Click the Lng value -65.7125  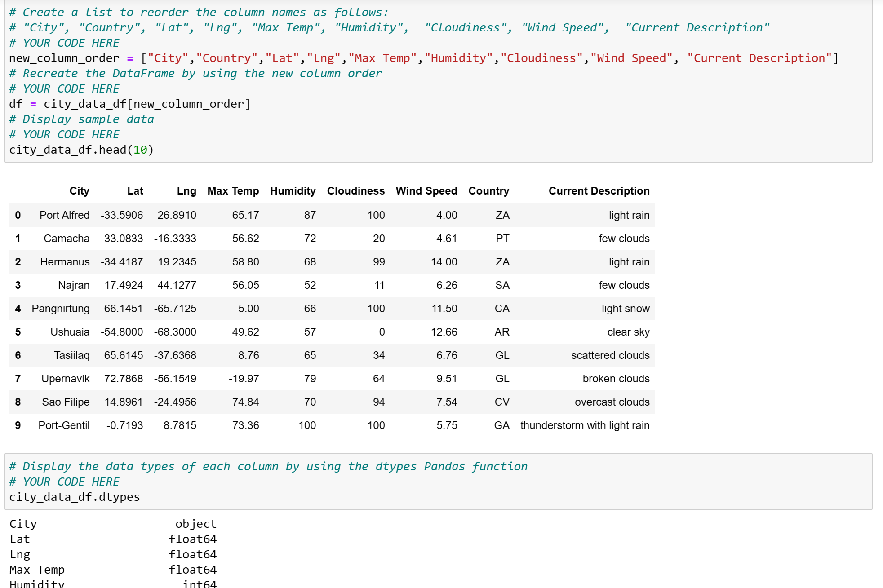pyautogui.click(x=175, y=309)
